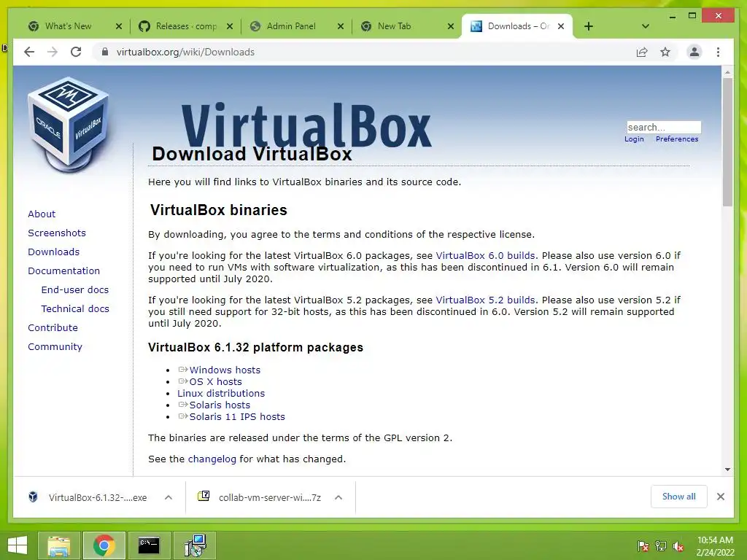Open Technical docs in the sidebar

[x=75, y=308]
